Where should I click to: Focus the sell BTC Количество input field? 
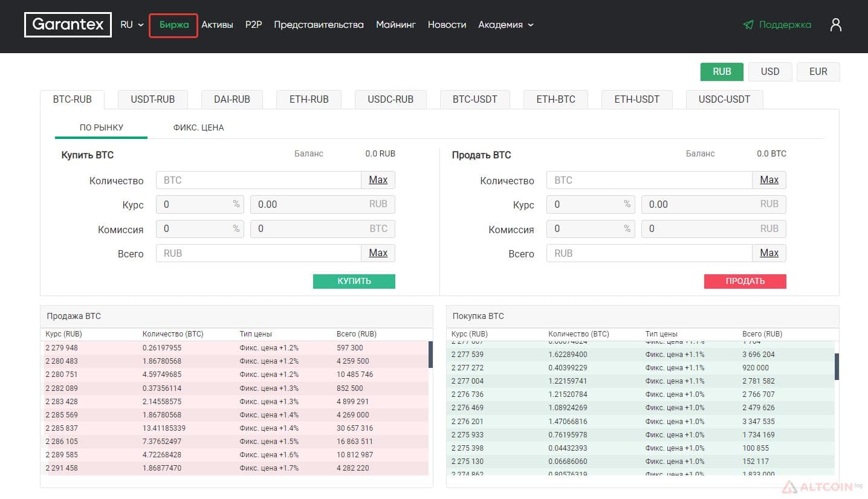tap(649, 180)
